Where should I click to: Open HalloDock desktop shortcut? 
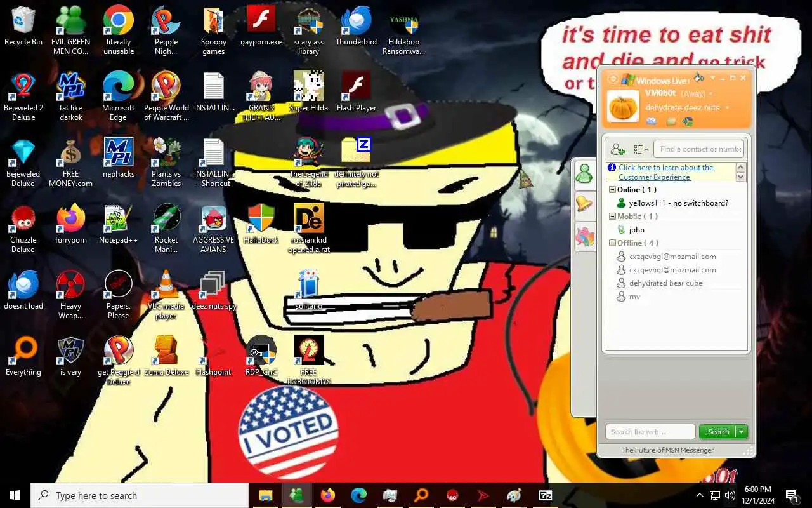(261, 224)
